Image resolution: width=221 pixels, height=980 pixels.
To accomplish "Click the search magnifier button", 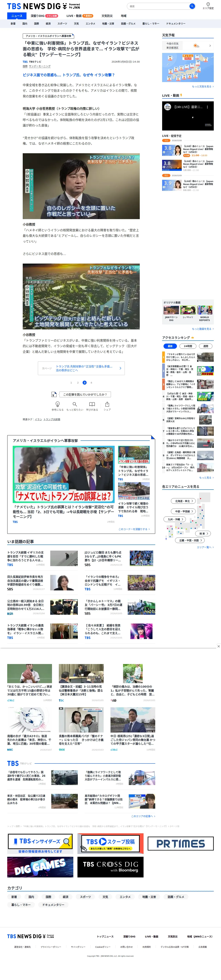I will [192, 6].
